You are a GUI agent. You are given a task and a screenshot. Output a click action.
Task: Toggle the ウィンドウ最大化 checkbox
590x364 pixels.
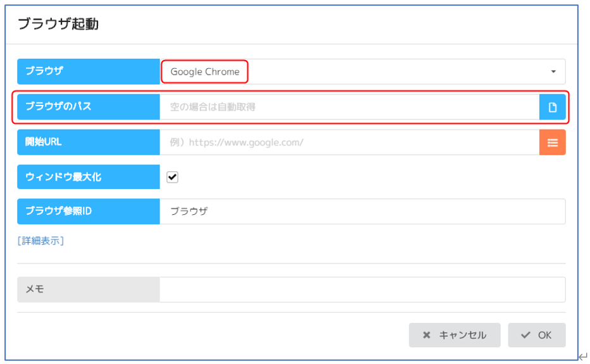173,177
